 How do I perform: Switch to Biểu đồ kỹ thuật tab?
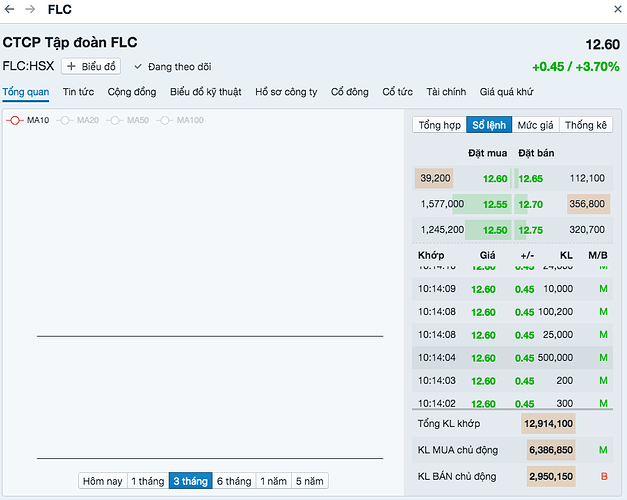[x=205, y=92]
